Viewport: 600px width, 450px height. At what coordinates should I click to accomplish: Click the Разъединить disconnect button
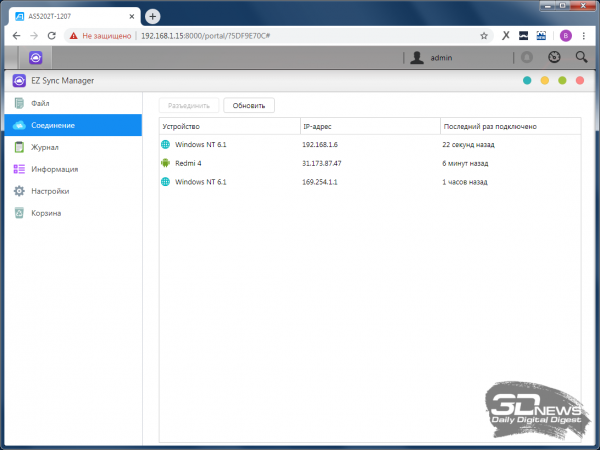tap(189, 105)
